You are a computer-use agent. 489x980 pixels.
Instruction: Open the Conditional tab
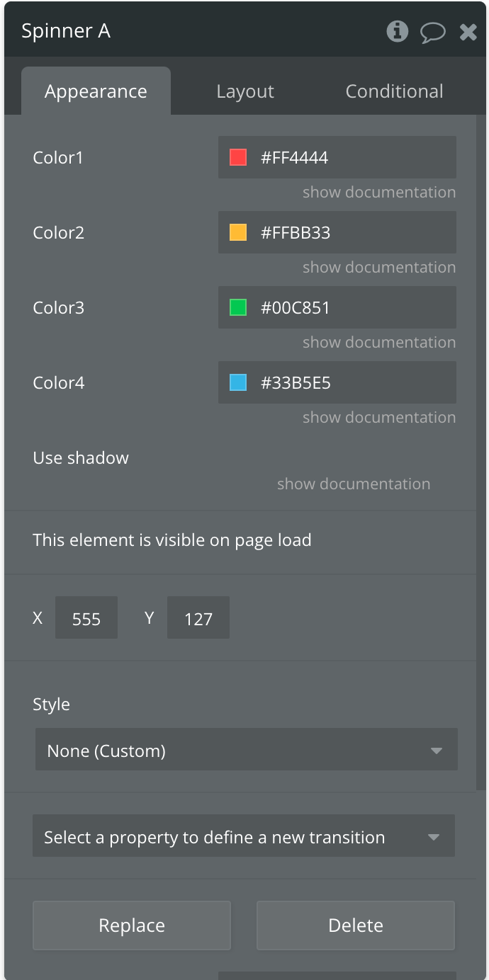tap(394, 91)
